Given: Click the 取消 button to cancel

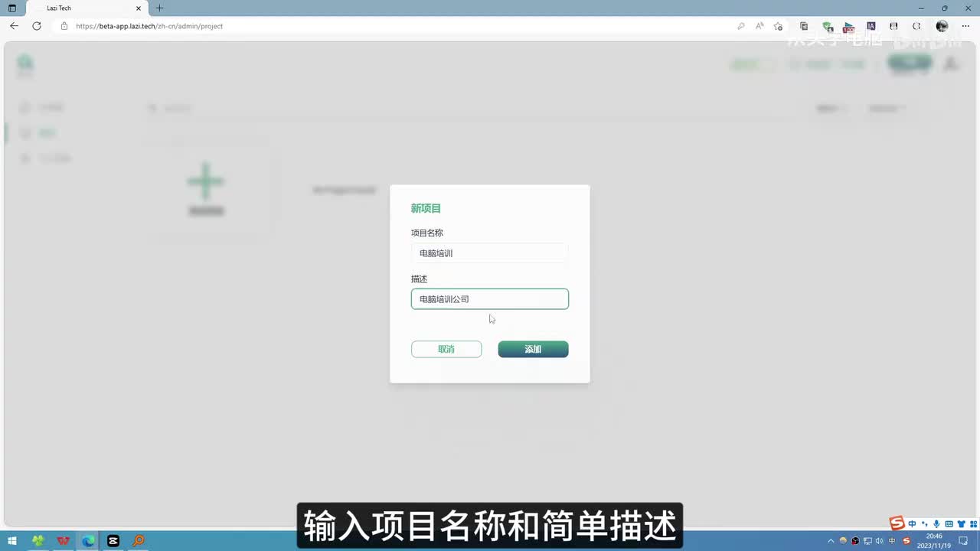Looking at the screenshot, I should tap(446, 349).
